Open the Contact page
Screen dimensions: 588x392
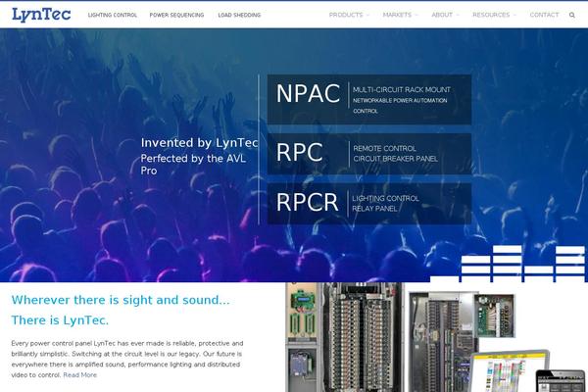pos(544,15)
